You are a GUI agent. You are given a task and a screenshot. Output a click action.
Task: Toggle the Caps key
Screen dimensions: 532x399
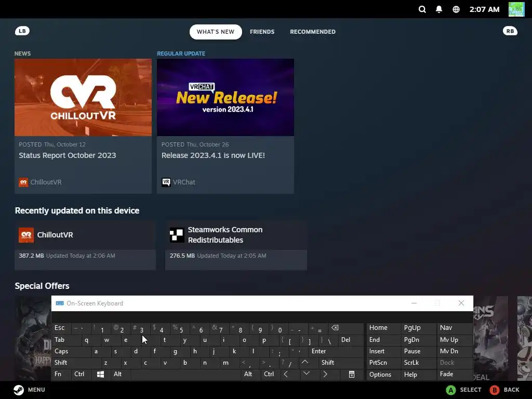coord(72,351)
